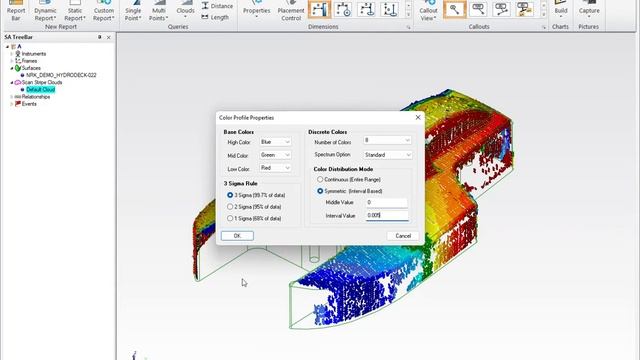Click the Scan Stripe Clouds icon

pos(18,82)
